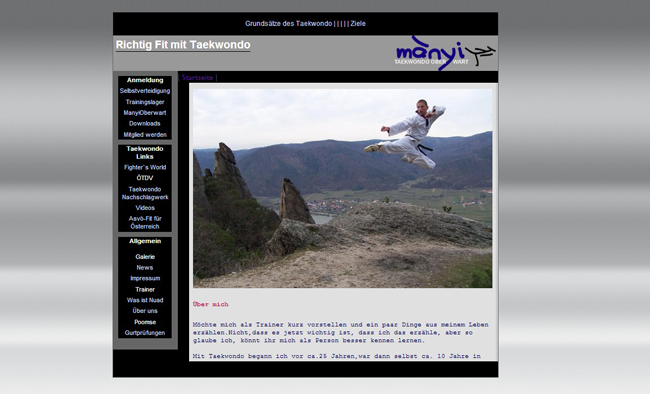Click the Allgemein sidebar heading

(x=145, y=241)
